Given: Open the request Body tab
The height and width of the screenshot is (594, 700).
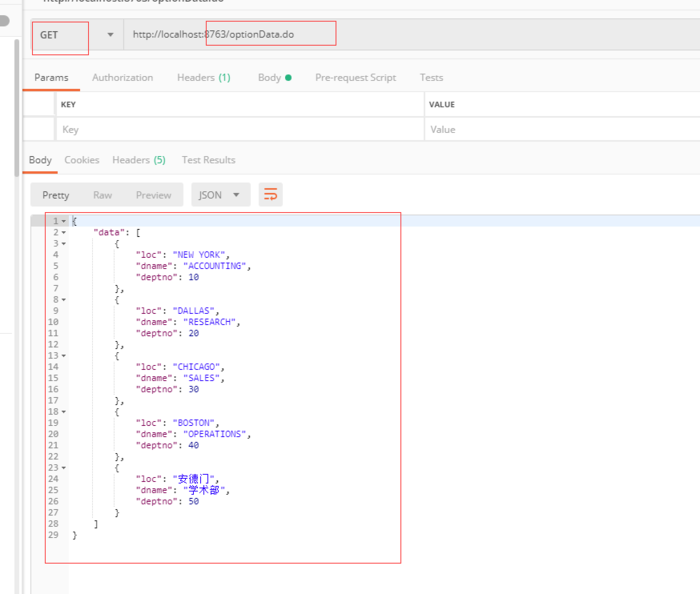Looking at the screenshot, I should pos(275,78).
